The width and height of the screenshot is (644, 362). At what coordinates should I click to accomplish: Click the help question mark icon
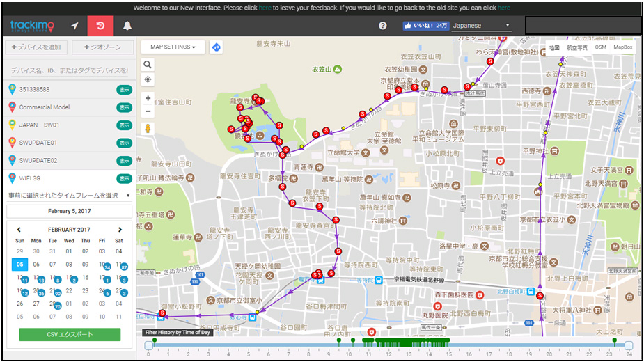point(382,26)
